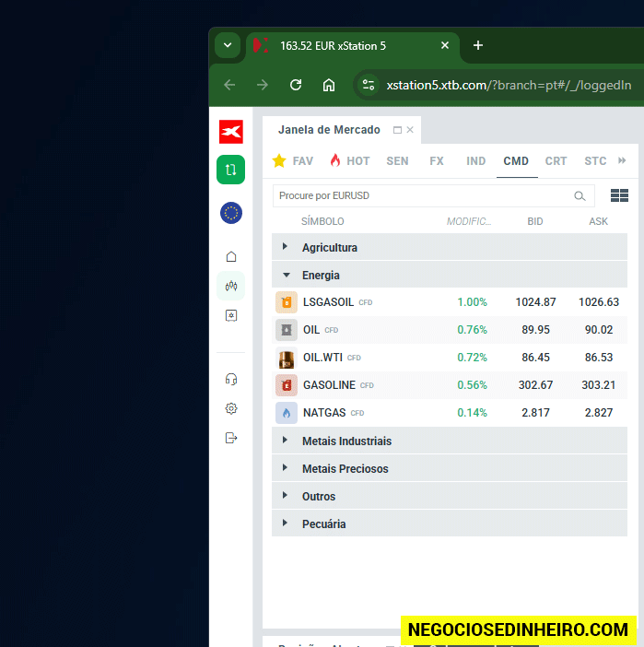The height and width of the screenshot is (647, 644).
Task: Sort by the SÍMBOLO column header
Action: (x=322, y=221)
